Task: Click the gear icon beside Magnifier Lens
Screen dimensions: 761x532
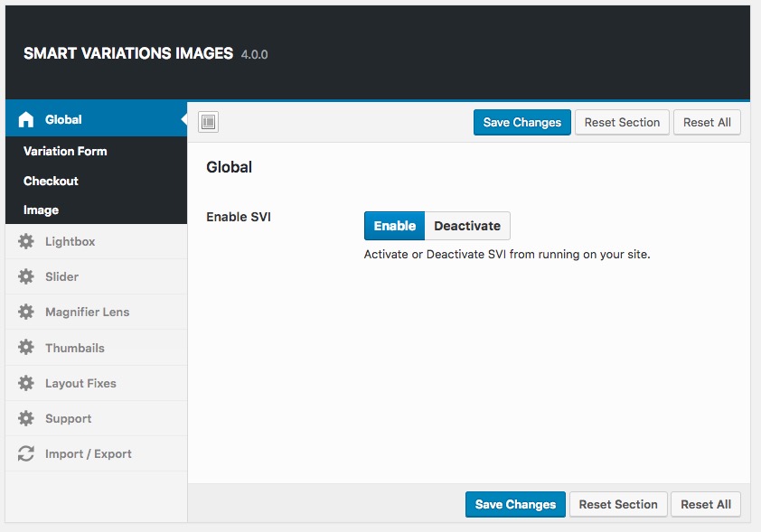Action: [x=26, y=312]
